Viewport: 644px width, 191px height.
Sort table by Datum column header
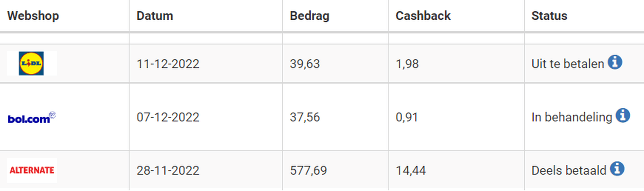[155, 16]
